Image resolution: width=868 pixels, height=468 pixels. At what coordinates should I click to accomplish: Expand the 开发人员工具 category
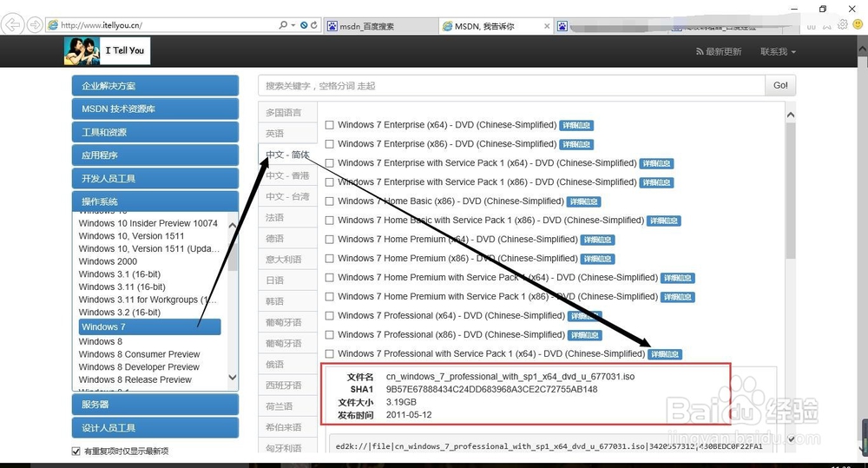click(155, 179)
